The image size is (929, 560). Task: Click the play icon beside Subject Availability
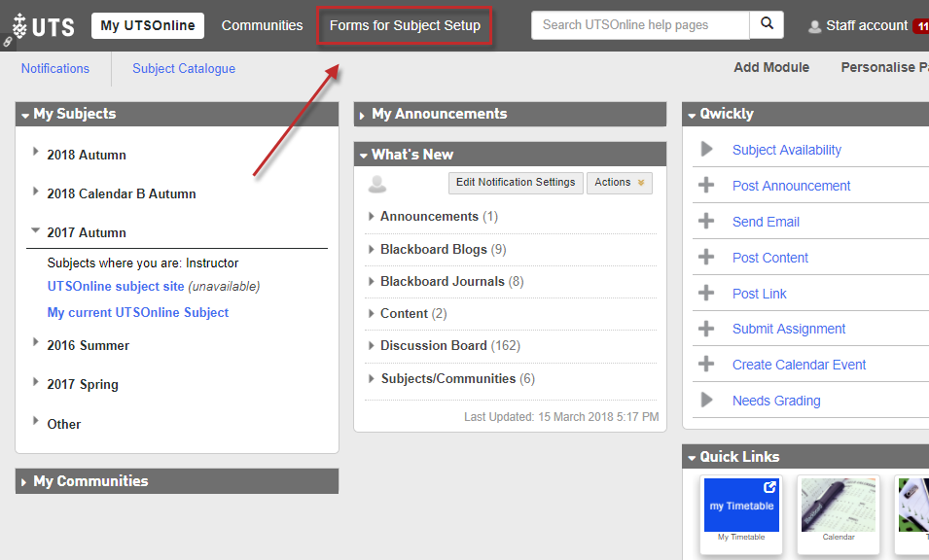pyautogui.click(x=707, y=150)
